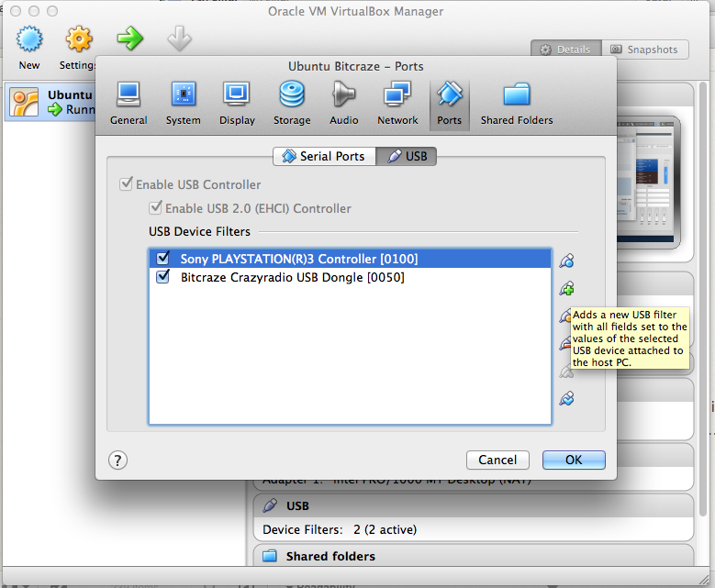The image size is (715, 588).
Task: Uncheck the Sony PLAYSTATION(R)3 Controller filter
Action: tap(163, 259)
